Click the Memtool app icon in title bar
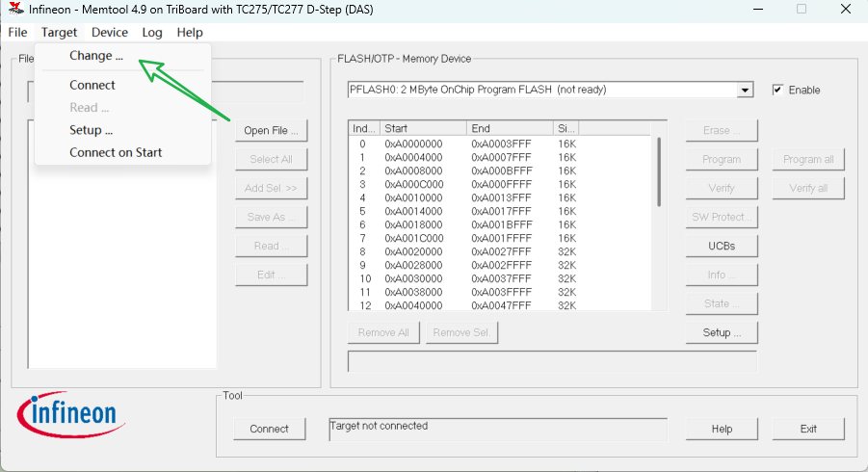The image size is (868, 472). (15, 9)
